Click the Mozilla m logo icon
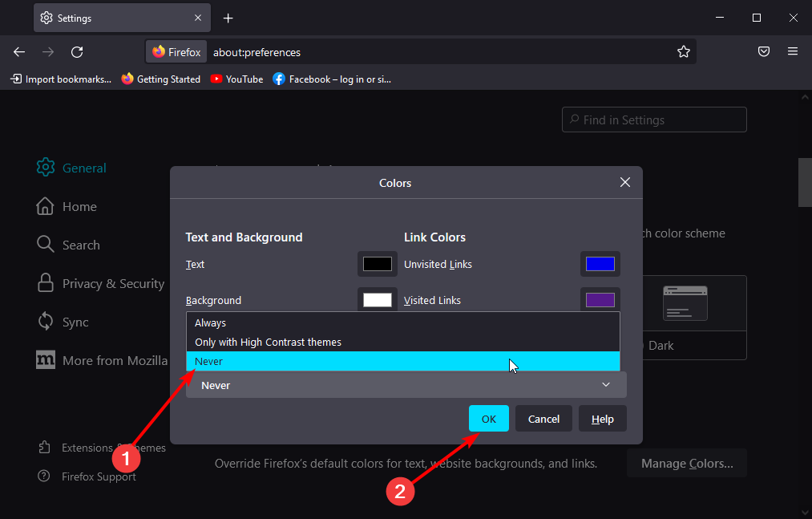This screenshot has height=519, width=812. coord(46,360)
